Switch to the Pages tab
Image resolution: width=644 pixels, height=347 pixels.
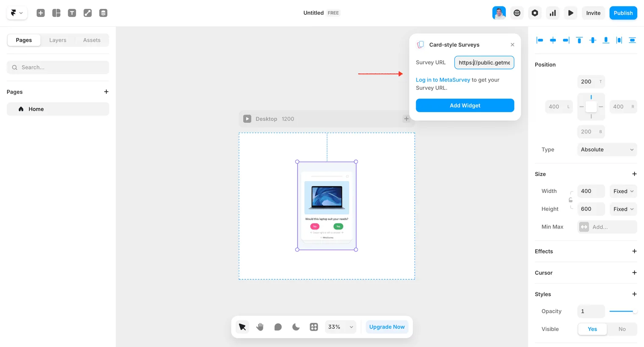24,40
